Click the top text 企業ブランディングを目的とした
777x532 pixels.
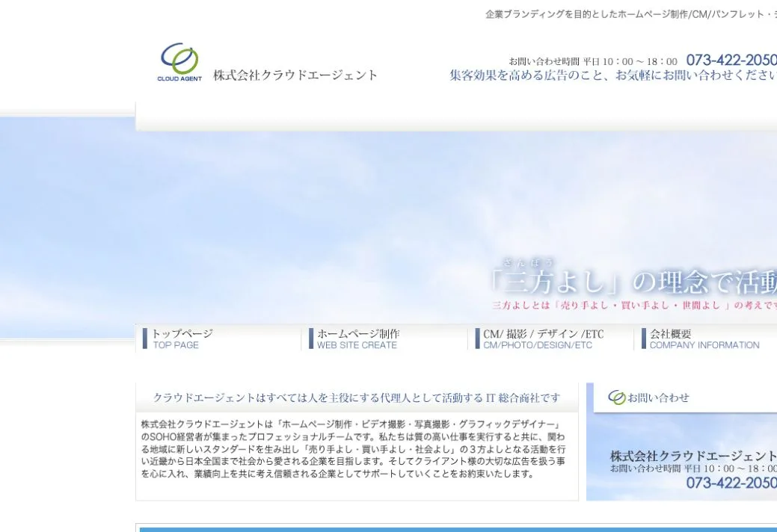click(631, 14)
